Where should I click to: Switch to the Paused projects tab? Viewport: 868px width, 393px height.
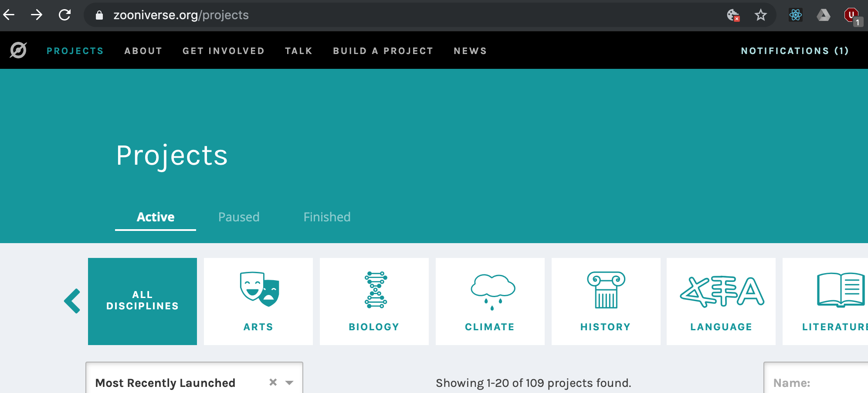(238, 217)
